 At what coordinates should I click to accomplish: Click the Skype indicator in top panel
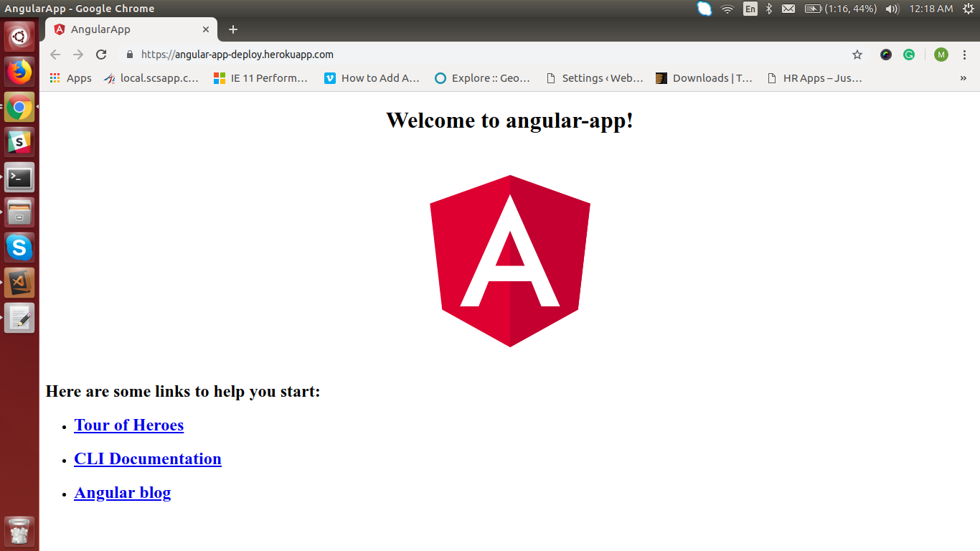[x=705, y=9]
